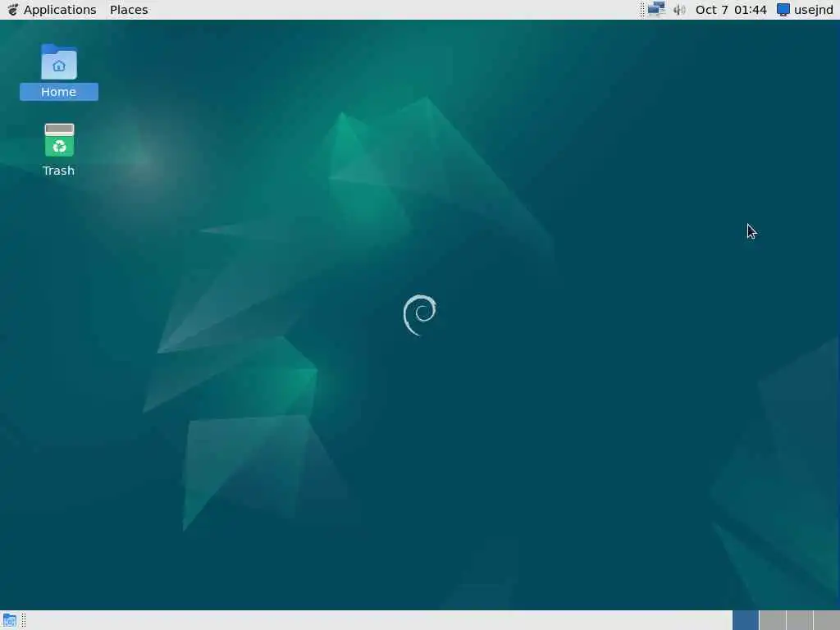Click the foot logo beside Applications
This screenshot has height=630, width=840.
[x=12, y=10]
